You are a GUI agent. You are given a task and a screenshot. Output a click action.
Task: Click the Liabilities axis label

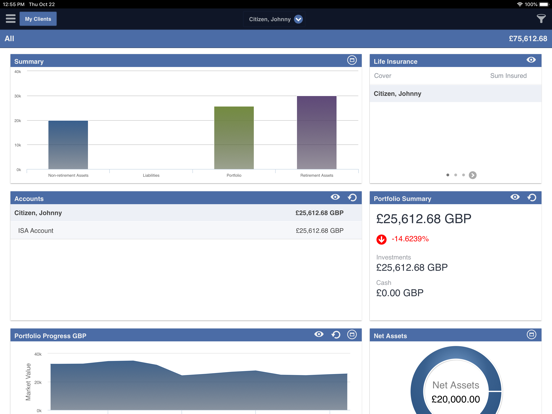pyautogui.click(x=151, y=175)
